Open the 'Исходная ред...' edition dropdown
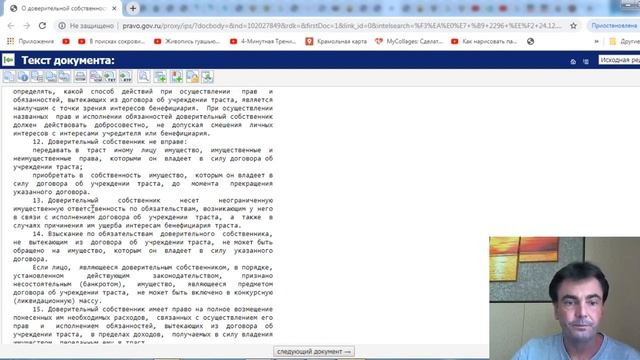Image resolution: width=640 pixels, height=360 pixels. (x=619, y=60)
